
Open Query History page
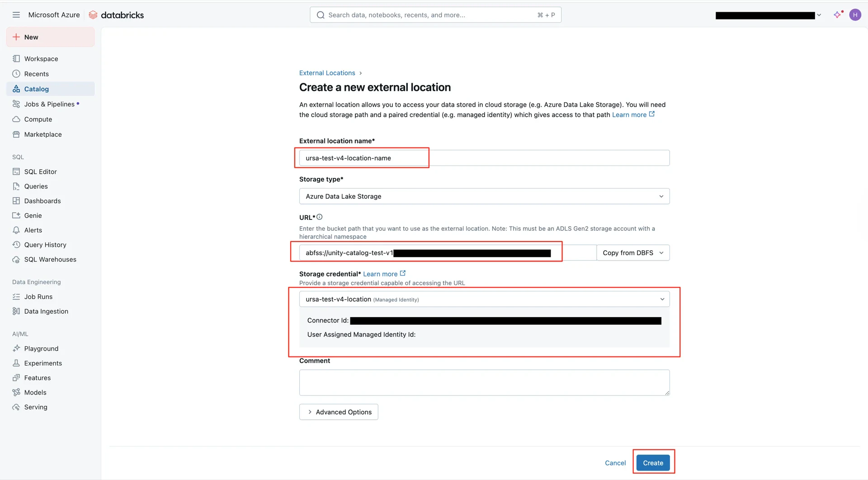[x=50, y=245]
